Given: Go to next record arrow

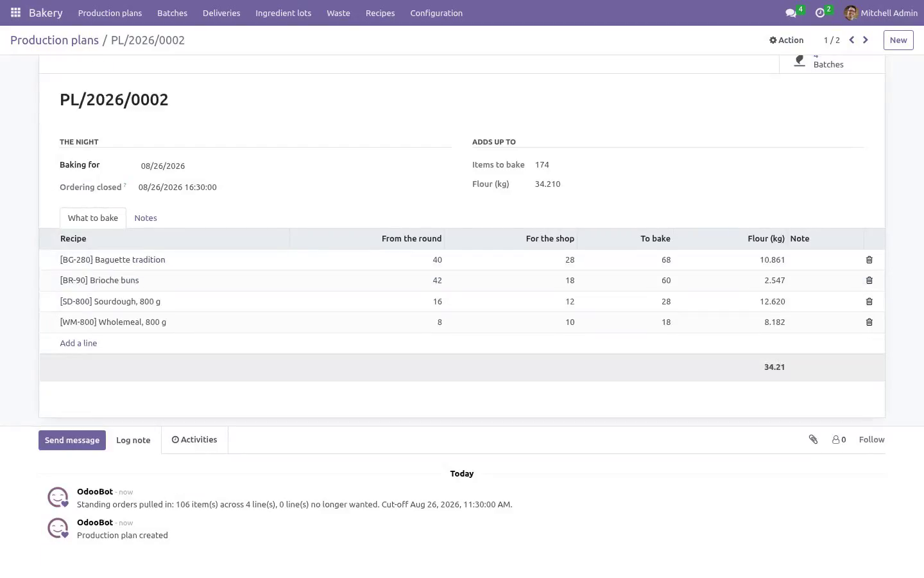Looking at the screenshot, I should (x=866, y=40).
